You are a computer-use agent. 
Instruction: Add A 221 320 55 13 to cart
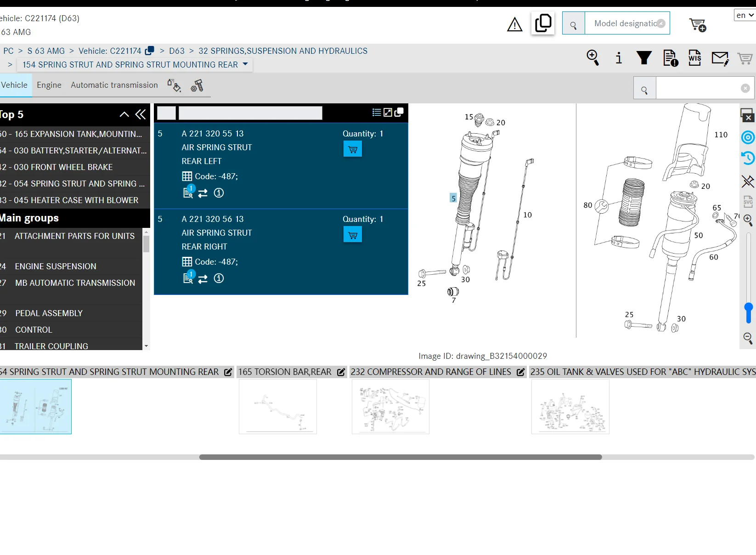click(x=353, y=149)
